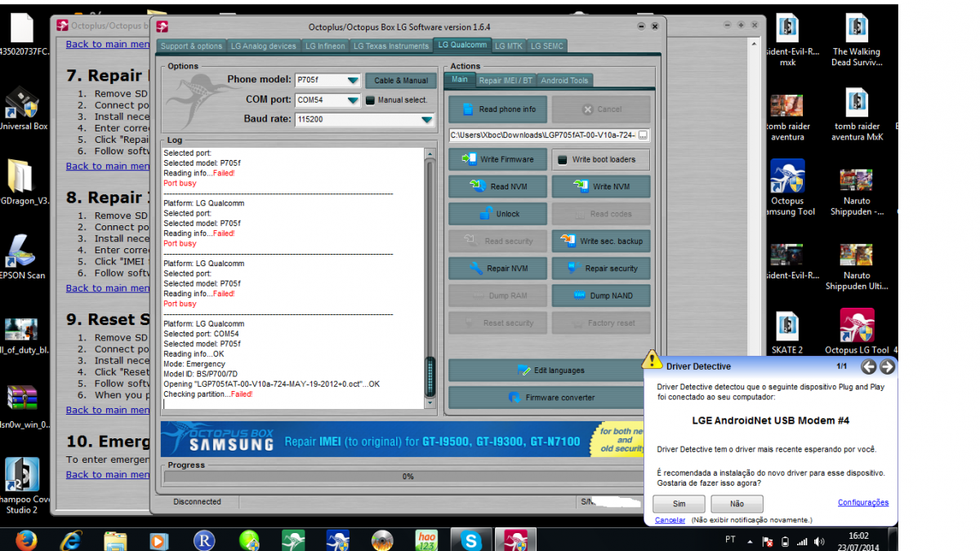The width and height of the screenshot is (980, 551).
Task: Click 'Mode: Emergency' log line
Action: pyautogui.click(x=193, y=364)
